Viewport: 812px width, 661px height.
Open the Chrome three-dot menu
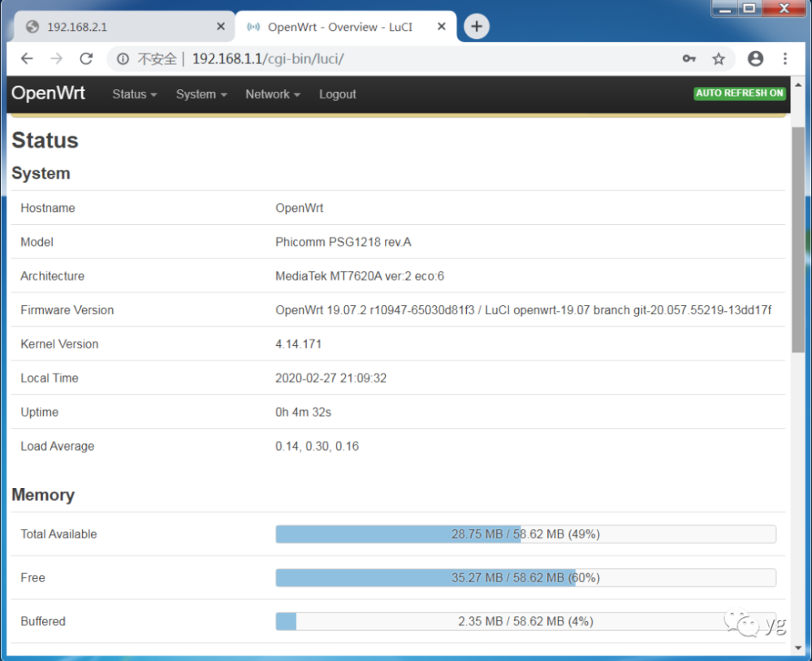tap(785, 58)
